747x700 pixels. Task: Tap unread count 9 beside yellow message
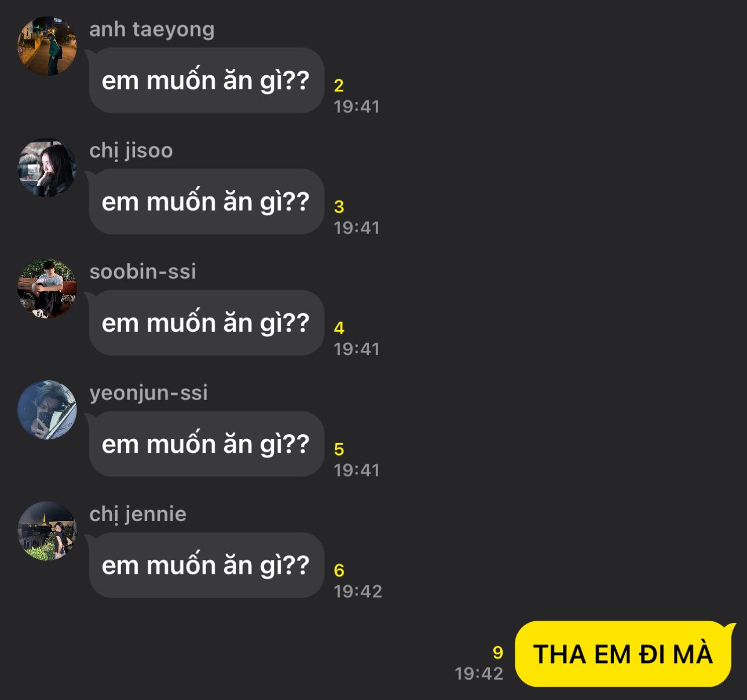[x=497, y=653]
